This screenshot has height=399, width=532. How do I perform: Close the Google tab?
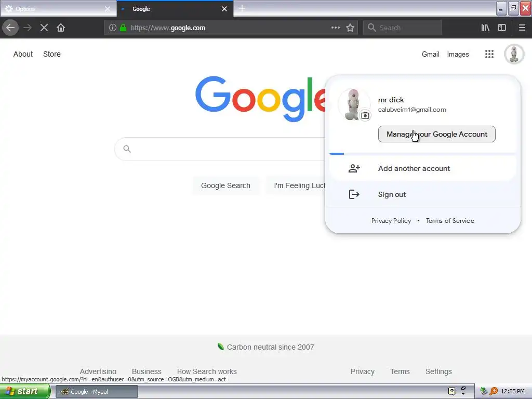224,9
